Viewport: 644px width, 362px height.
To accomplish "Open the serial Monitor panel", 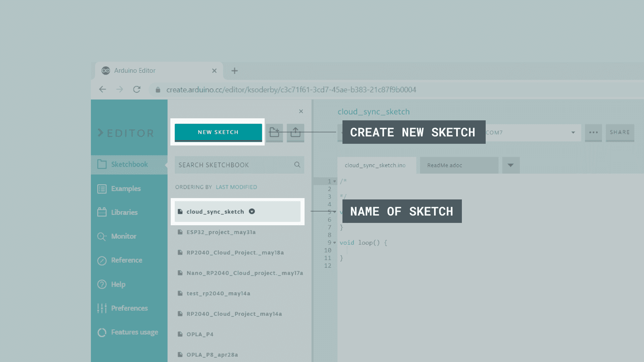I will tap(123, 236).
